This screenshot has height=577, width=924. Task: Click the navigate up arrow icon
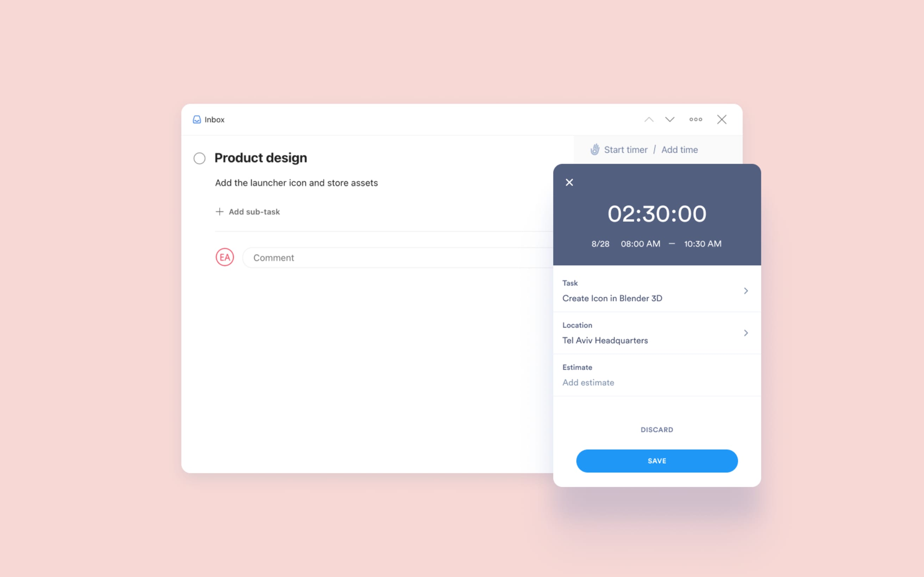click(x=649, y=120)
